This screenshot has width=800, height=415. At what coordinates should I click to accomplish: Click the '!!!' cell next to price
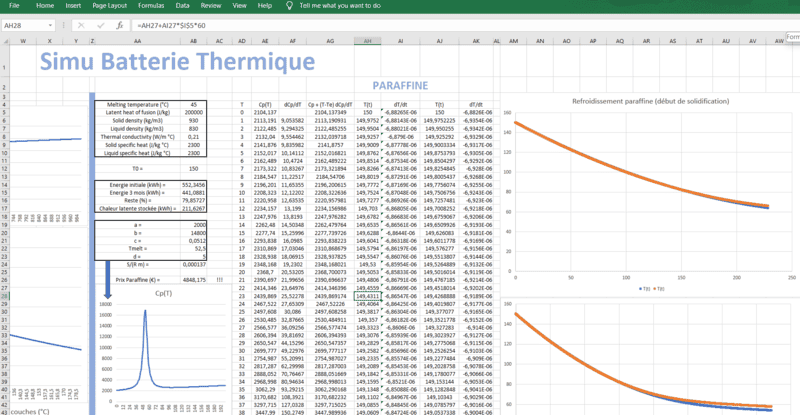click(x=219, y=280)
